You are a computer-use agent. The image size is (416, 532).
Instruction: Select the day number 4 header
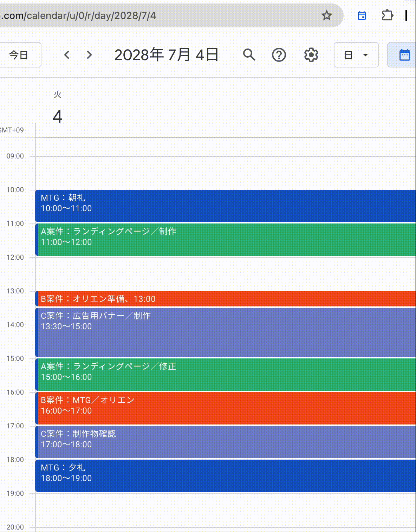tap(57, 117)
